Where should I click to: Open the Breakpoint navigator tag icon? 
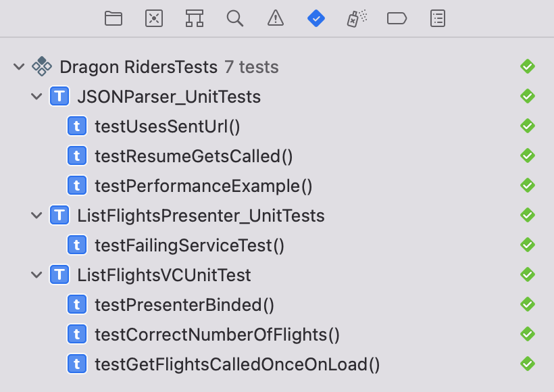pos(397,18)
